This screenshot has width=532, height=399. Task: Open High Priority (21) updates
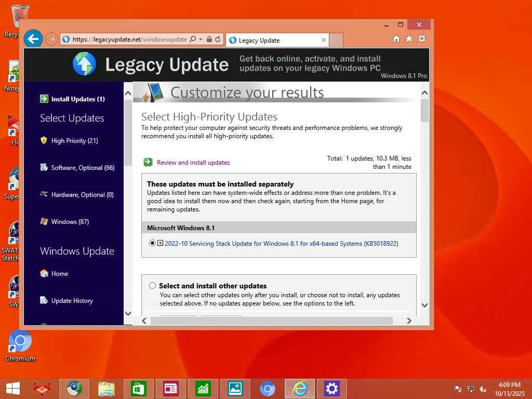point(75,141)
